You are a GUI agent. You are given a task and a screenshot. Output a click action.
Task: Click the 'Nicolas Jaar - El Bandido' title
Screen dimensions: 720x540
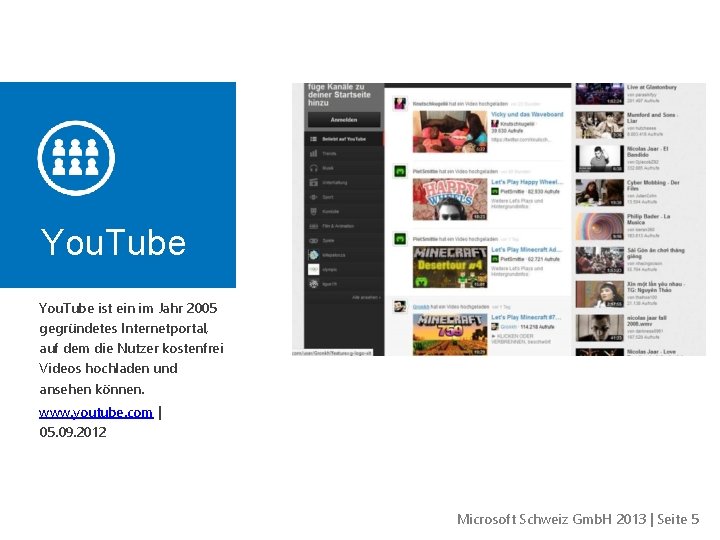648,152
